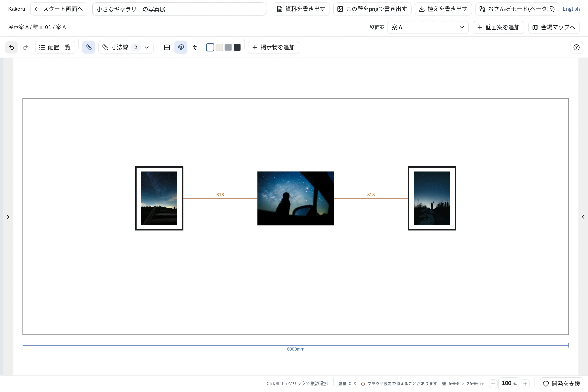The image size is (588, 392).
Task: Select the left framed starry photo
Action: [x=159, y=198]
